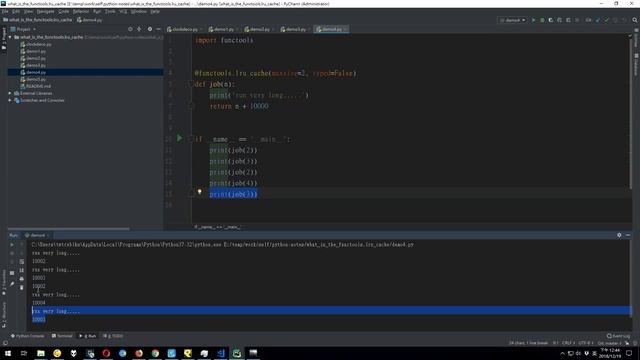Collapse the what_is_the_functools.lru_cache root folder
640x360 pixels.
(x=10, y=37)
